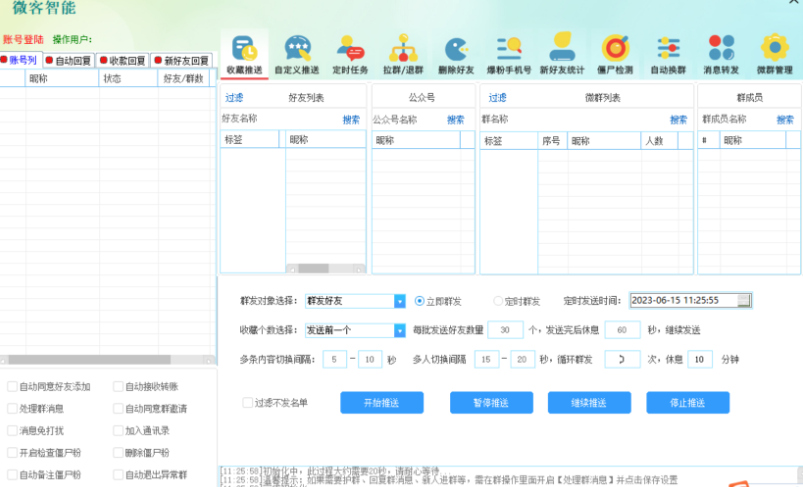Select the 定时群发 radio button
Screen dimensions: 803x487
coord(498,301)
